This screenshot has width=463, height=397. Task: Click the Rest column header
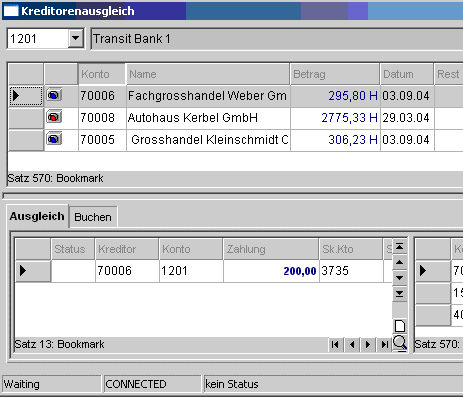point(449,74)
